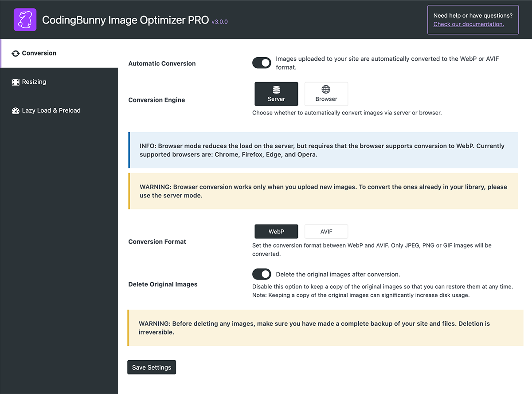Click the v3.0.0 version label

[x=219, y=22]
